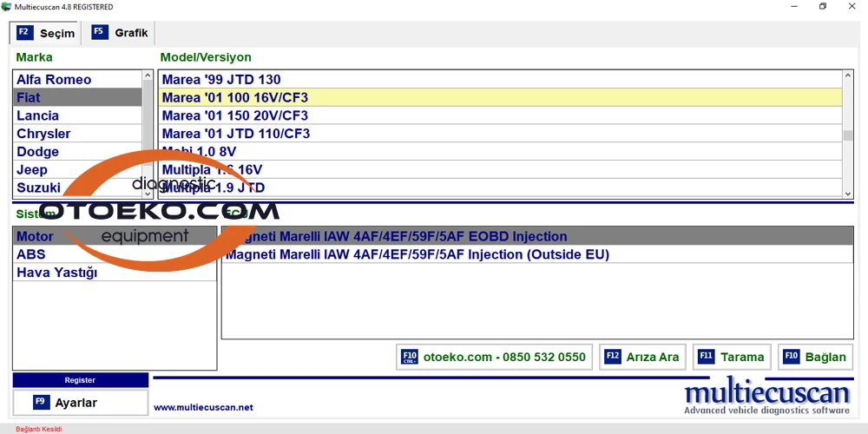Choose Lancia from the brand list
The height and width of the screenshot is (434, 868).
77,115
